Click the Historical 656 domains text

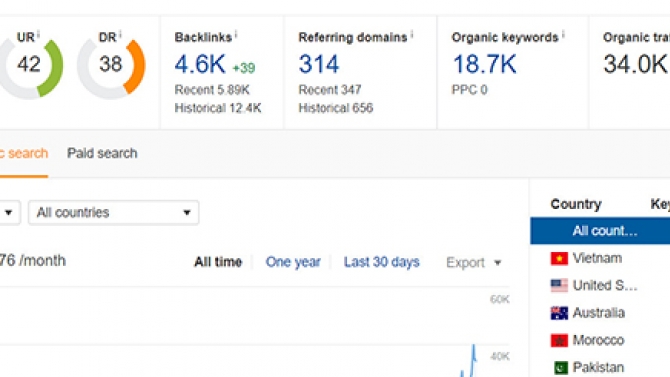pos(336,108)
